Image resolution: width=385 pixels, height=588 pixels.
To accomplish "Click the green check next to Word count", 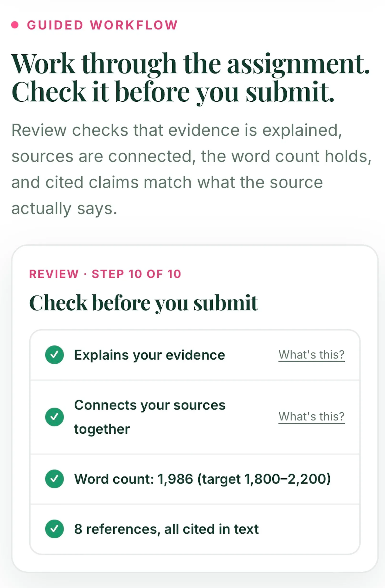I will pos(55,479).
